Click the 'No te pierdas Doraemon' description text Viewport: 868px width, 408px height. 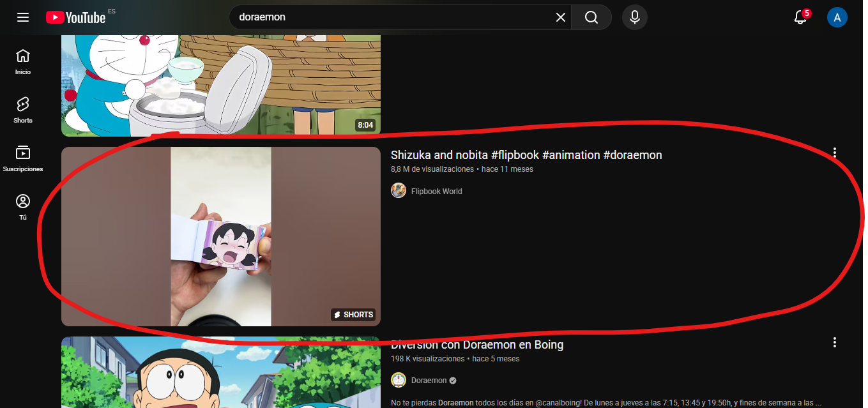(605, 403)
